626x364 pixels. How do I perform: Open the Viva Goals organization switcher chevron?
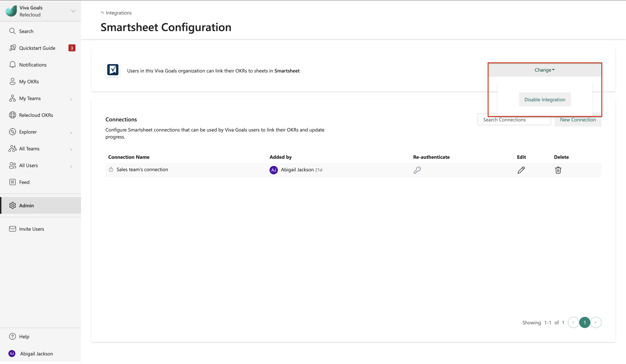point(73,11)
